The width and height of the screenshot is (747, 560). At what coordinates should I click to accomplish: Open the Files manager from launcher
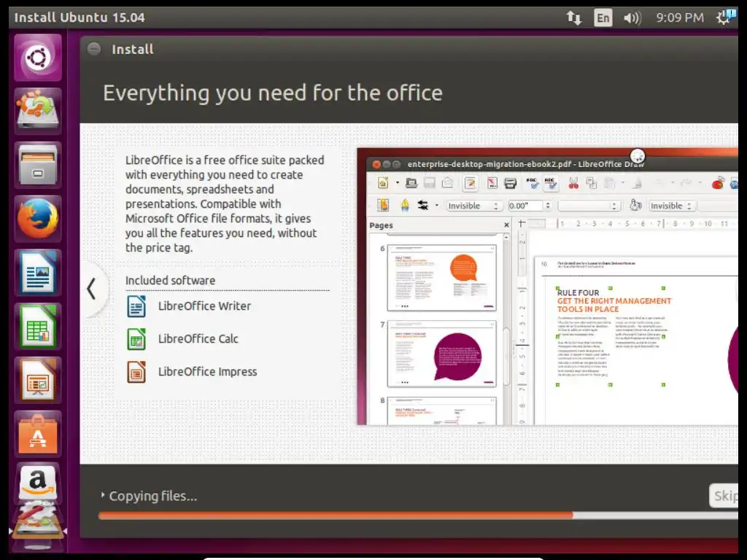tap(38, 166)
